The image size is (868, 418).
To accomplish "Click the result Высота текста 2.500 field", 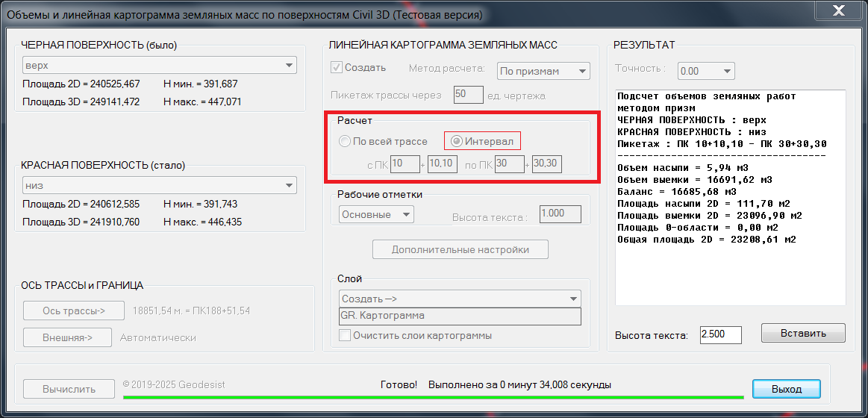I will 720,335.
